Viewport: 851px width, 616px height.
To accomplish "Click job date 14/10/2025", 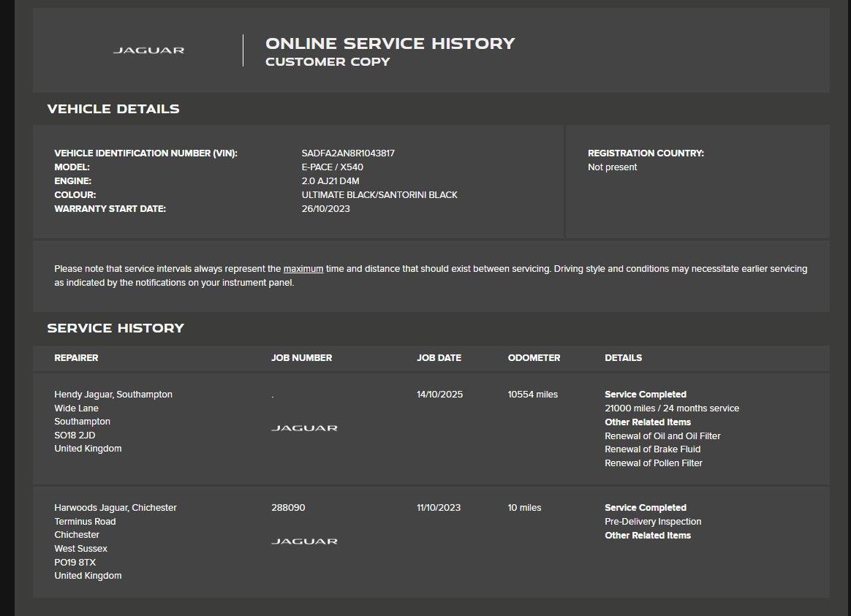I will point(439,394).
